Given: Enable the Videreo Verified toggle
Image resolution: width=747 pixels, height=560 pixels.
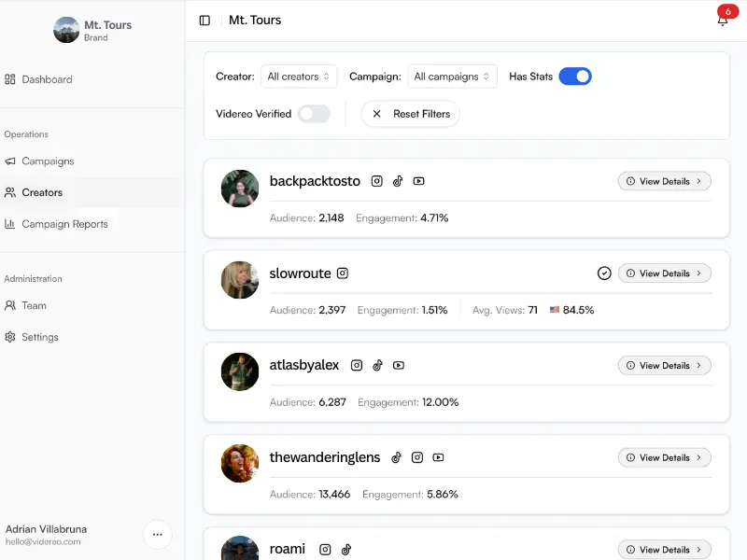Looking at the screenshot, I should point(316,112).
